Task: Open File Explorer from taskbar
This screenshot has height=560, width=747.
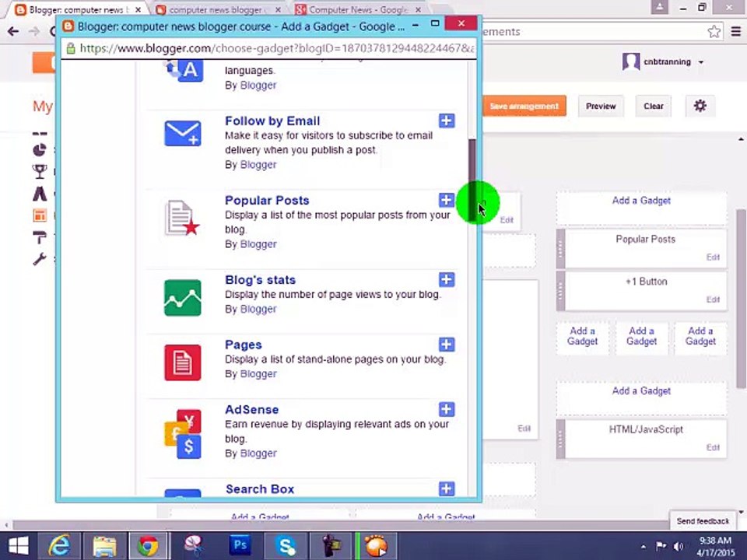Action: pos(103,546)
